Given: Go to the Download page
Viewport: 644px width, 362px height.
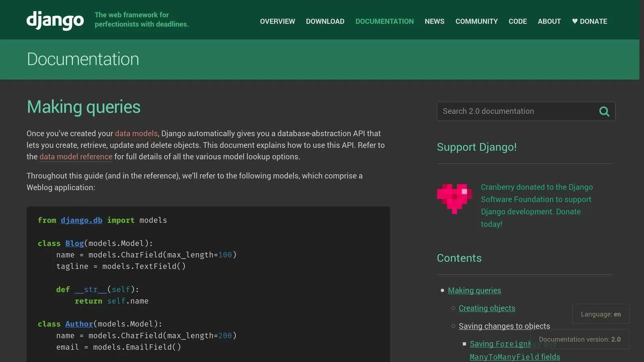Looking at the screenshot, I should (325, 21).
